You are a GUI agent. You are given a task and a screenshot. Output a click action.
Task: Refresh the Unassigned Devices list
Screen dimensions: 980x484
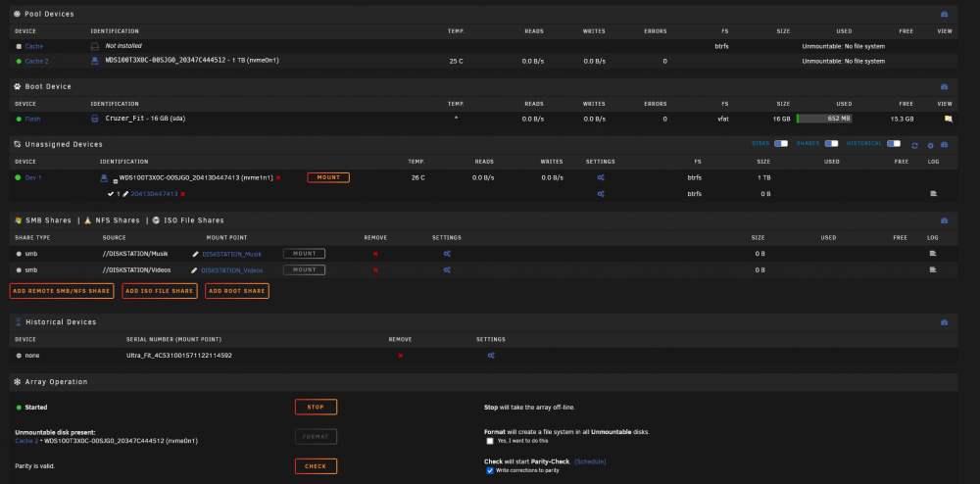(x=914, y=145)
